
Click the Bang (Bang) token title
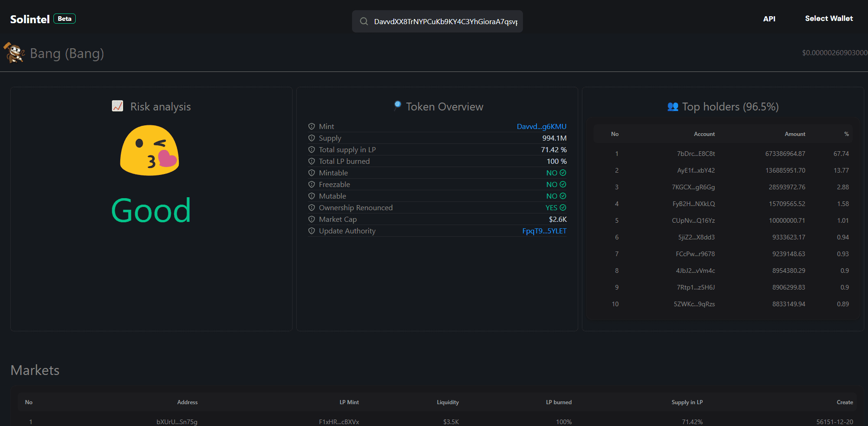(x=67, y=53)
